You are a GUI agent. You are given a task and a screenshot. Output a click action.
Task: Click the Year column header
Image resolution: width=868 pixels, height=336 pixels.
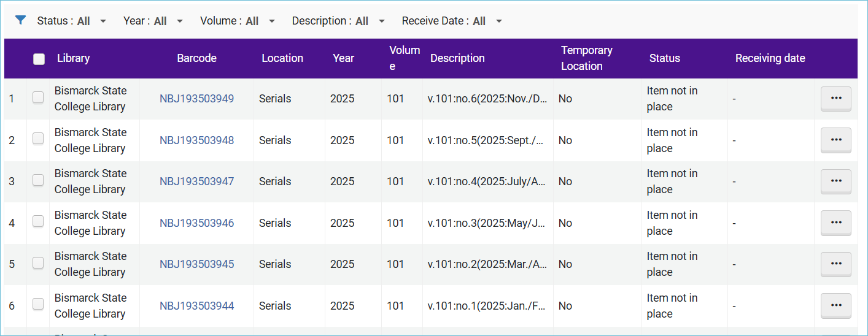pyautogui.click(x=343, y=58)
